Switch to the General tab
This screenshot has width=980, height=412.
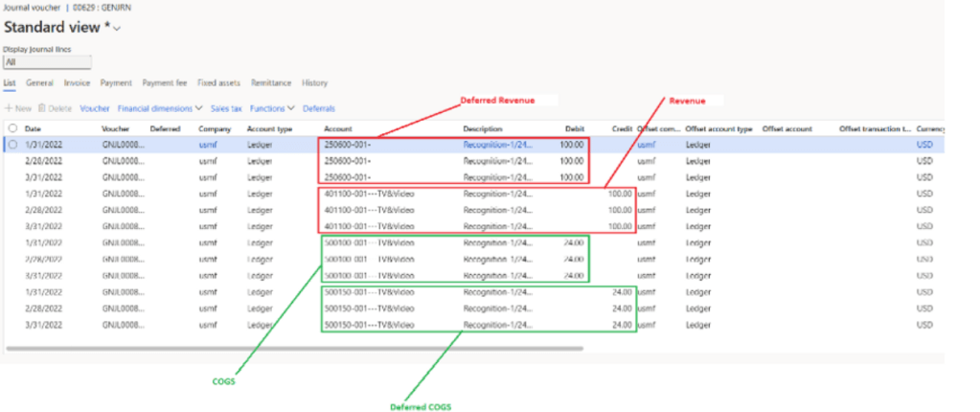click(40, 83)
